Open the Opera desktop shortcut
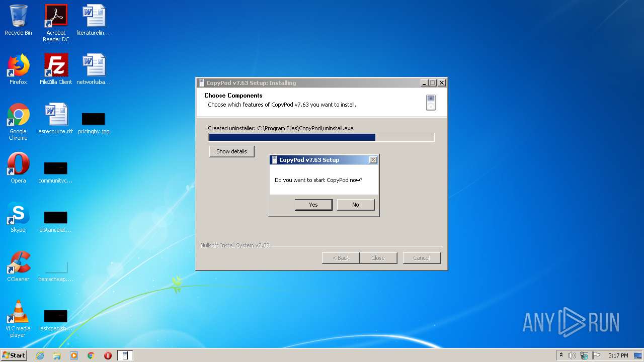The height and width of the screenshot is (362, 644). 18,168
